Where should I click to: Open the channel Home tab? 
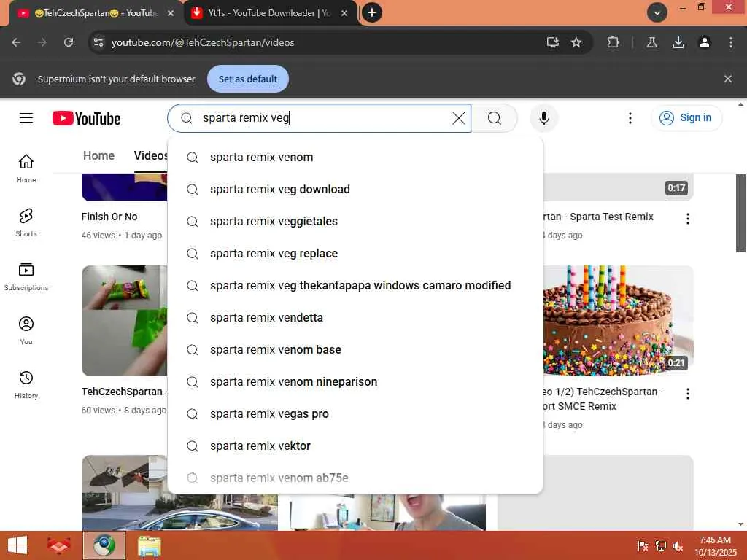point(98,156)
